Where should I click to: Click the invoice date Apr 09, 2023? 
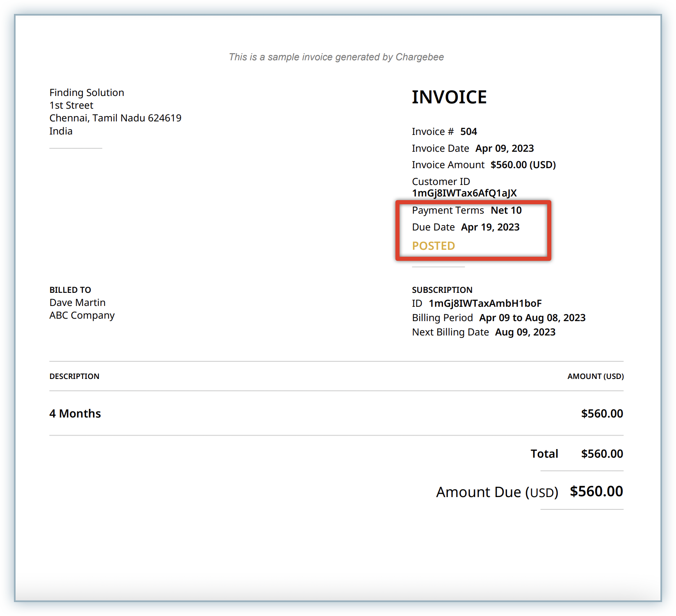[x=504, y=148]
